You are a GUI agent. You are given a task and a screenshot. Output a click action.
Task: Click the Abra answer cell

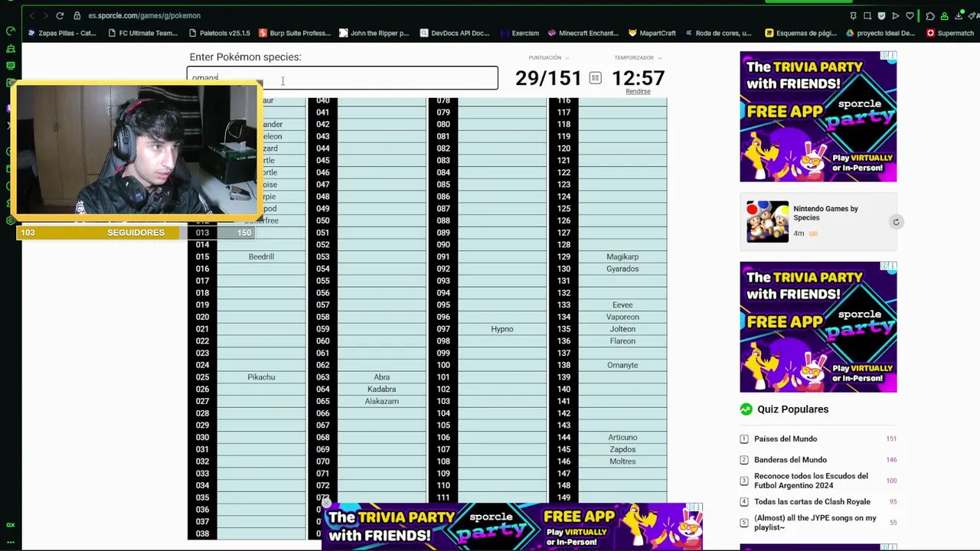(x=381, y=377)
